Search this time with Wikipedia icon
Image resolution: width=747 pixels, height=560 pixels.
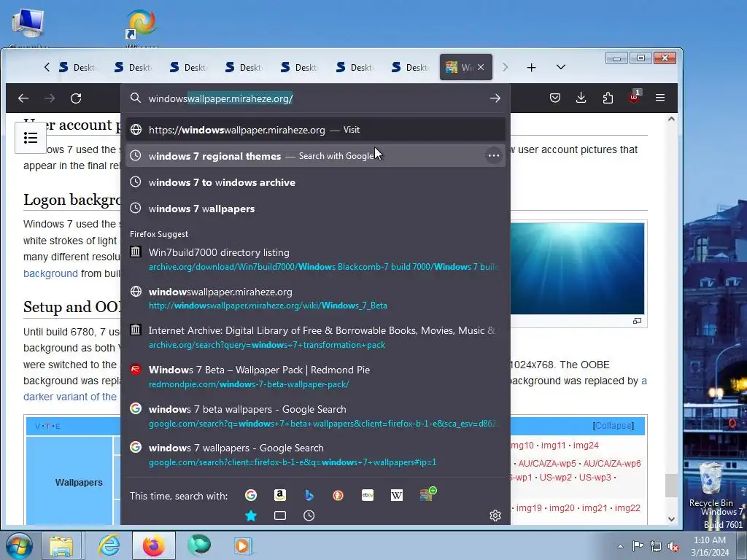point(396,495)
